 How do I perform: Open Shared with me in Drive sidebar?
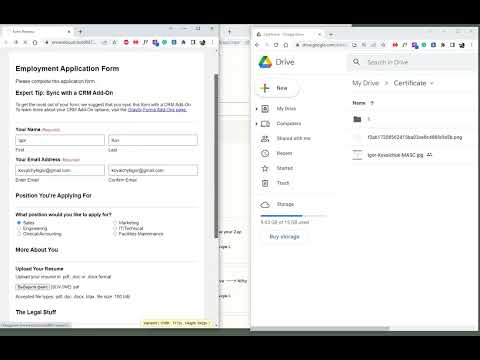[x=293, y=138]
